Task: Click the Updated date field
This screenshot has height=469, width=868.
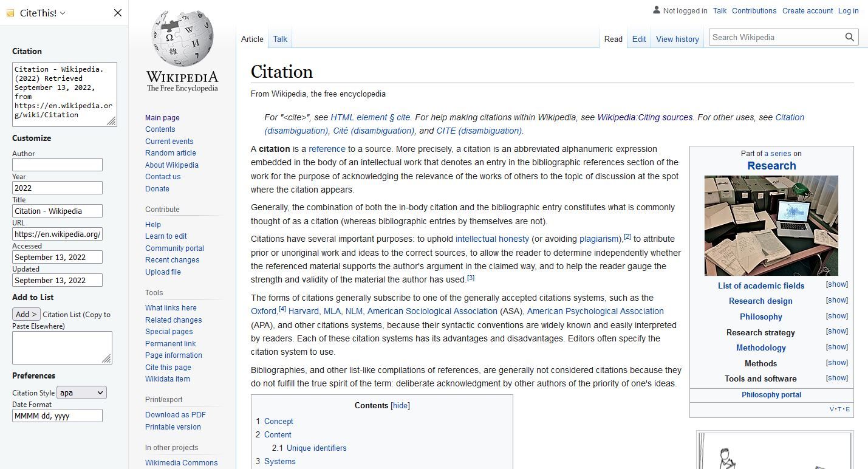Action: click(57, 280)
